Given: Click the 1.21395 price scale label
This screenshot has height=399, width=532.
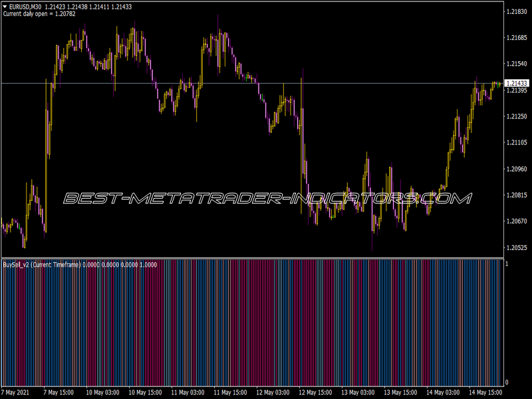Looking at the screenshot, I should tap(517, 90).
